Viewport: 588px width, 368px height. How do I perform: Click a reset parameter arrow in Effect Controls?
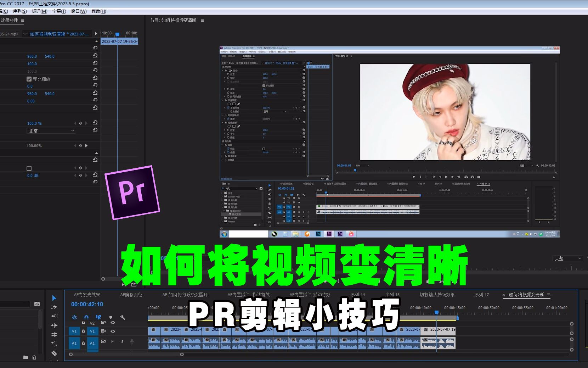[95, 56]
